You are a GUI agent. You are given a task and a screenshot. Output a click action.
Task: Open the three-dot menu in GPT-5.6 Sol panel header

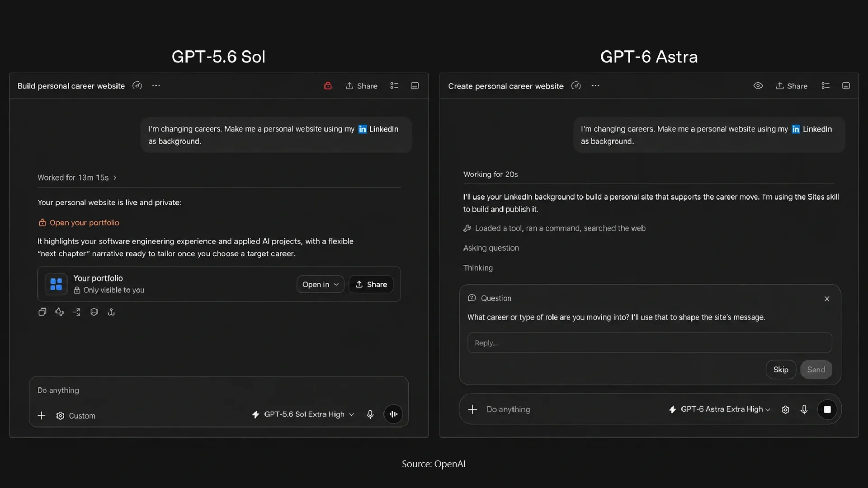tap(156, 85)
